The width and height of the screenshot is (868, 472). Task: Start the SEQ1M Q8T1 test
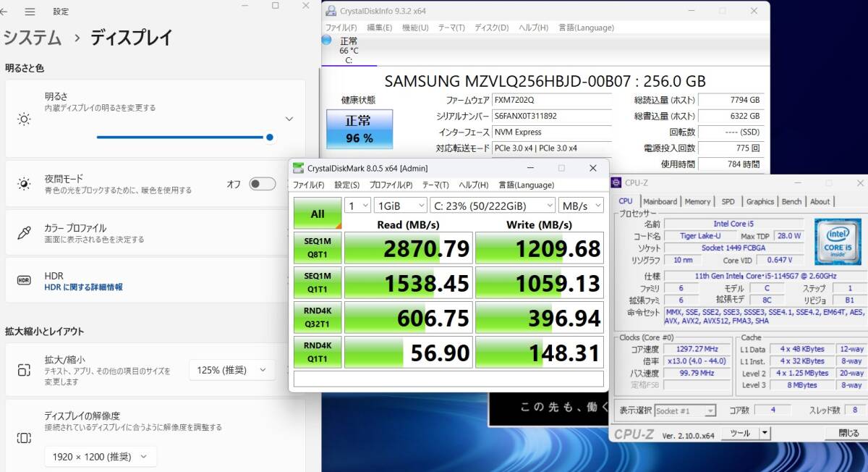318,248
